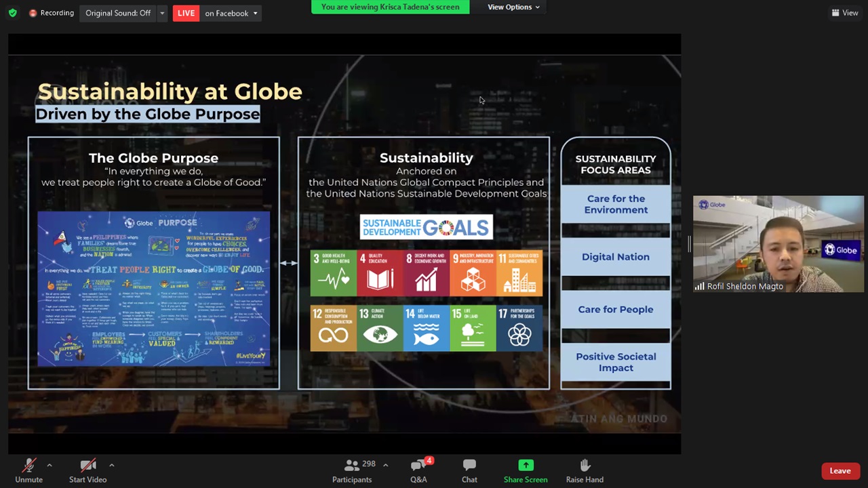Viewport: 868px width, 488px height.
Task: Click Globe logo in speaker's video background
Action: pyautogui.click(x=842, y=250)
